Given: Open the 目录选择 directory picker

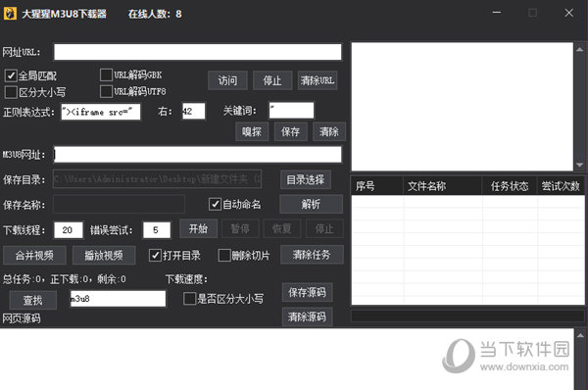Looking at the screenshot, I should (306, 179).
